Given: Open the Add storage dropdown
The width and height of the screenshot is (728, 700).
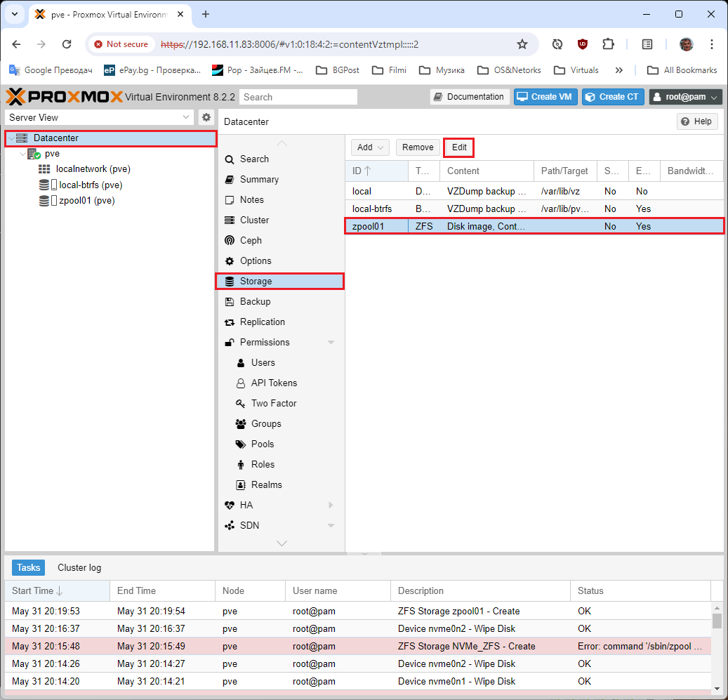Looking at the screenshot, I should (x=370, y=147).
